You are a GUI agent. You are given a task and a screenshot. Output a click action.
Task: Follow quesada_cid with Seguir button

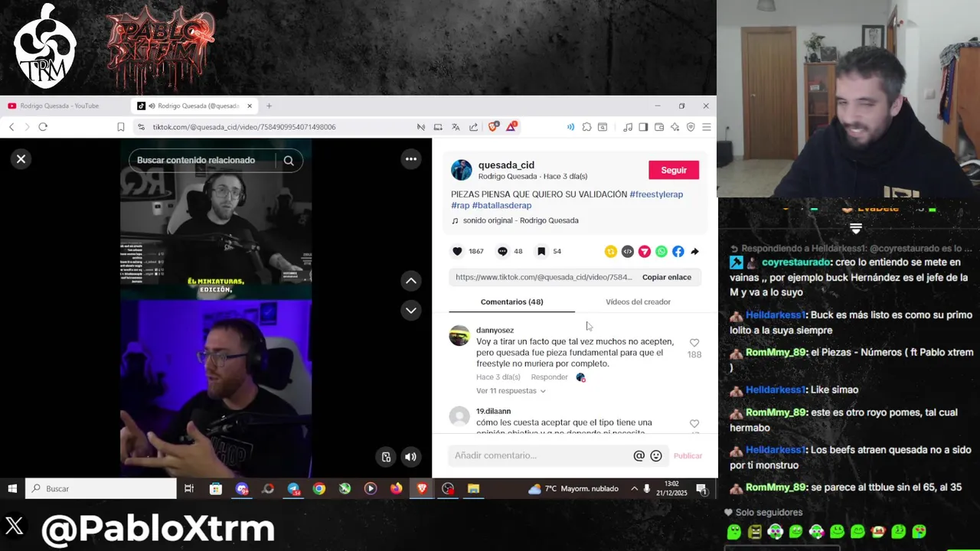674,170
